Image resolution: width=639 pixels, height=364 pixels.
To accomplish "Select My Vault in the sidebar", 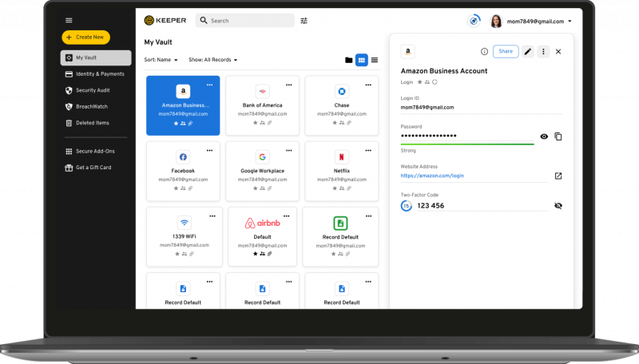I will click(x=96, y=57).
